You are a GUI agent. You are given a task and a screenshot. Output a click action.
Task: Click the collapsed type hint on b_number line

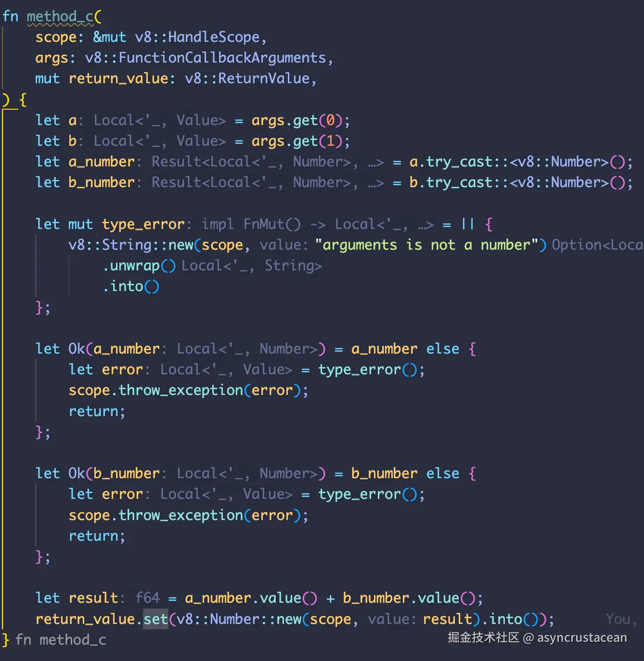[x=375, y=183]
